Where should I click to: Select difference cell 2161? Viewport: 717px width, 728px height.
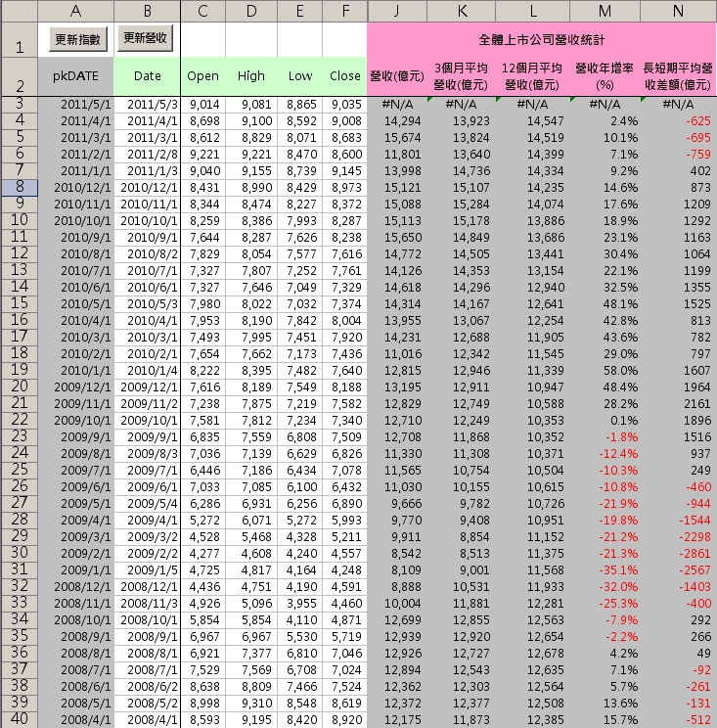point(679,404)
